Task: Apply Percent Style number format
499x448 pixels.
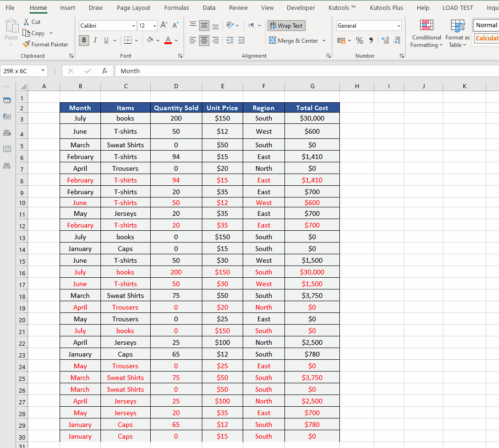Action: (360, 40)
